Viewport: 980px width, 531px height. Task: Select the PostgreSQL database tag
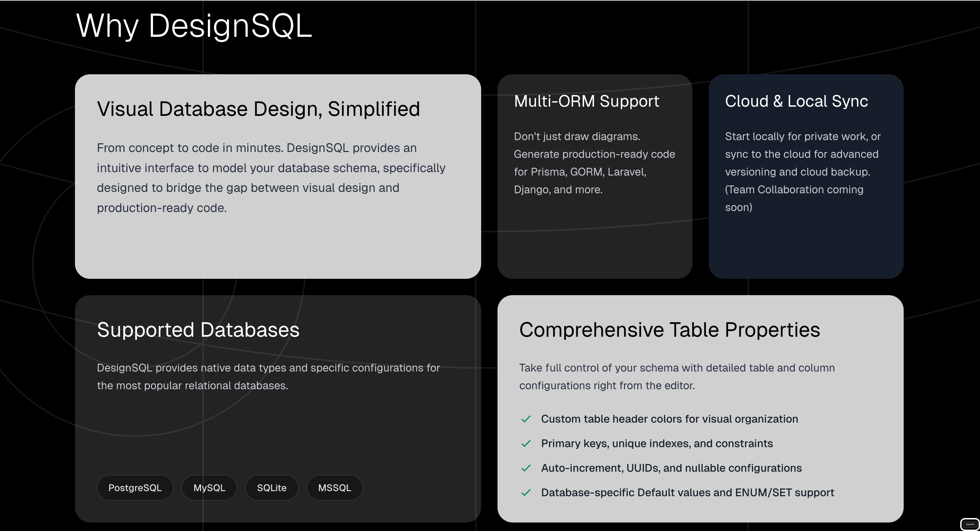(135, 488)
